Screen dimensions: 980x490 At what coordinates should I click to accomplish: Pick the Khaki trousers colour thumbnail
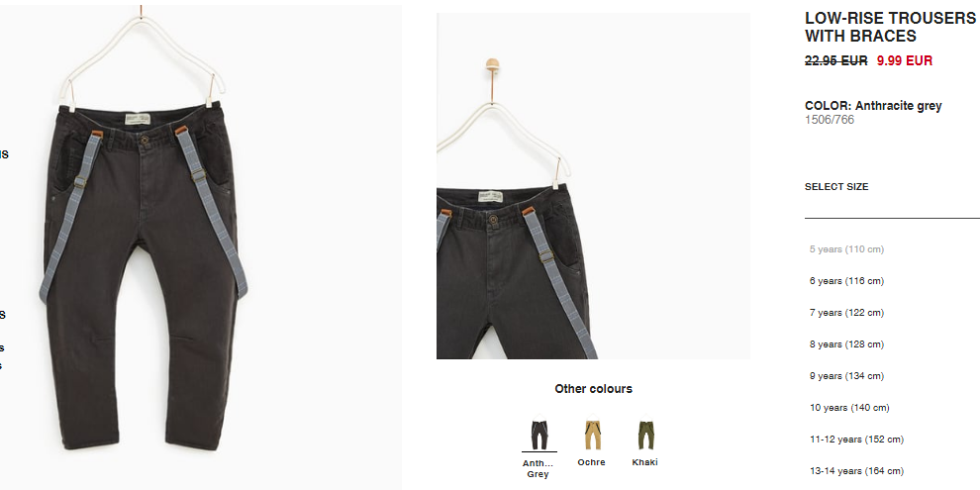point(645,434)
